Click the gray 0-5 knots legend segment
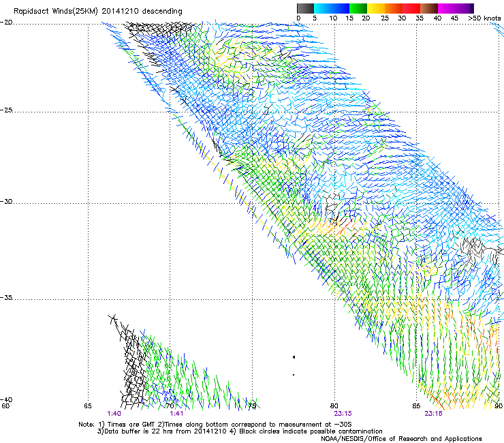The height and width of the screenshot is (443, 504). [305, 8]
